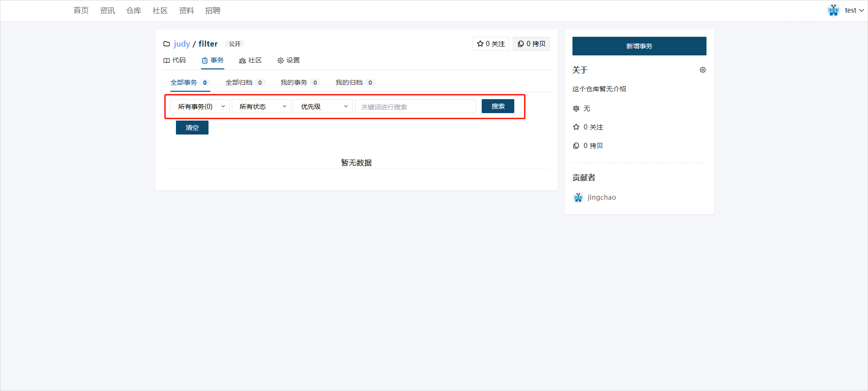Click the license scale icon in sidebar

(x=576, y=108)
